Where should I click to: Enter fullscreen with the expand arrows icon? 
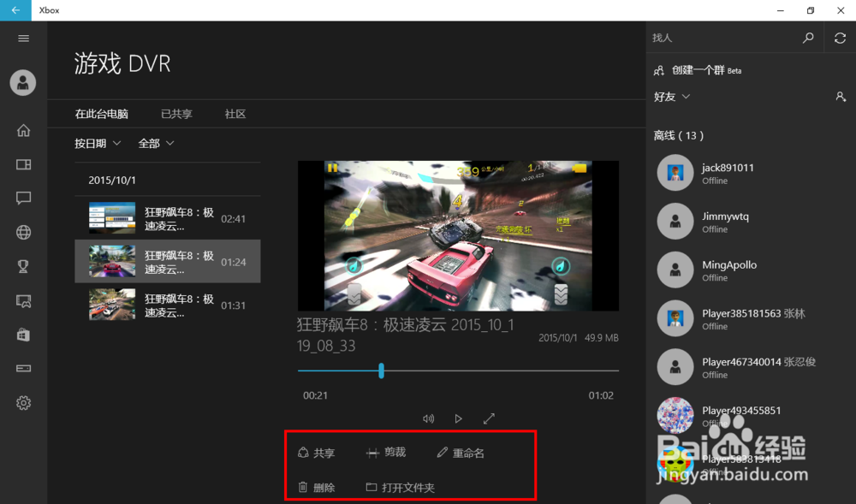coord(489,418)
